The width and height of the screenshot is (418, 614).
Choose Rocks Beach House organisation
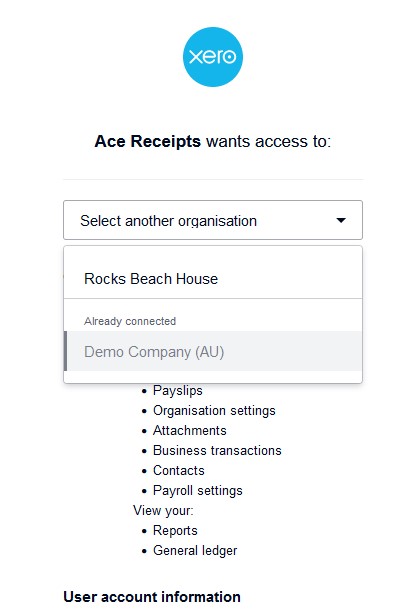click(x=151, y=279)
